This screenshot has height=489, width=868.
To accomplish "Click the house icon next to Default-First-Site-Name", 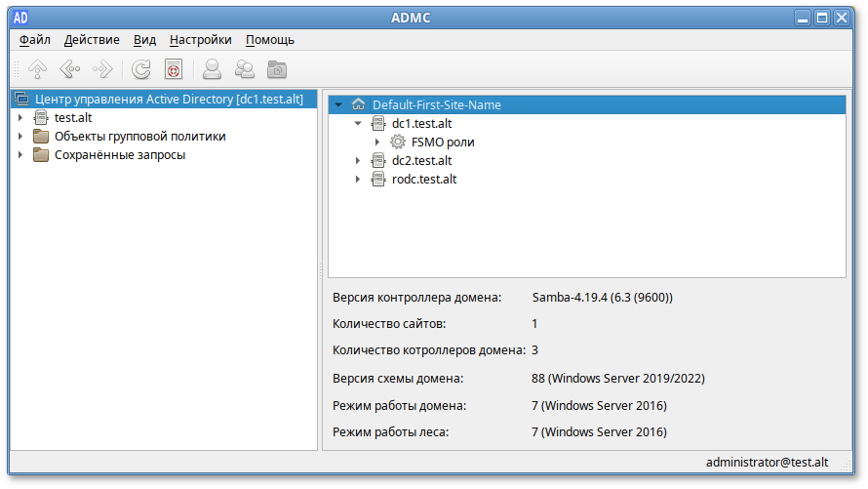I will pyautogui.click(x=358, y=104).
